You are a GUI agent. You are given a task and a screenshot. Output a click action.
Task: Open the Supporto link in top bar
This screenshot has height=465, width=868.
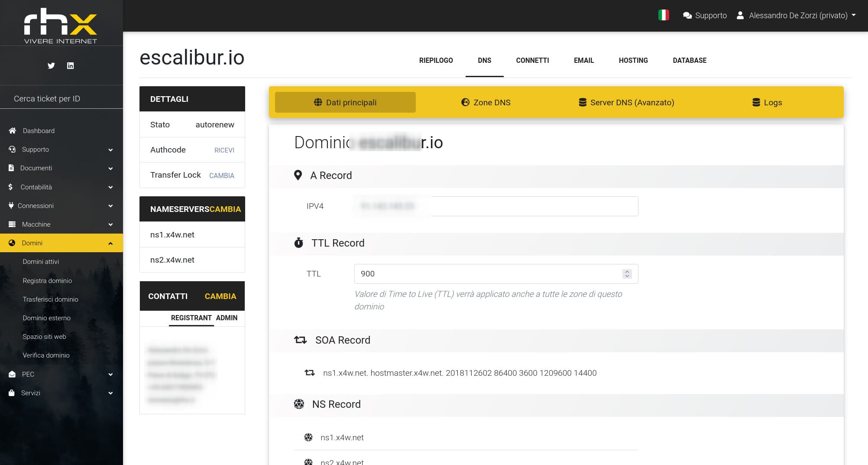pyautogui.click(x=705, y=15)
